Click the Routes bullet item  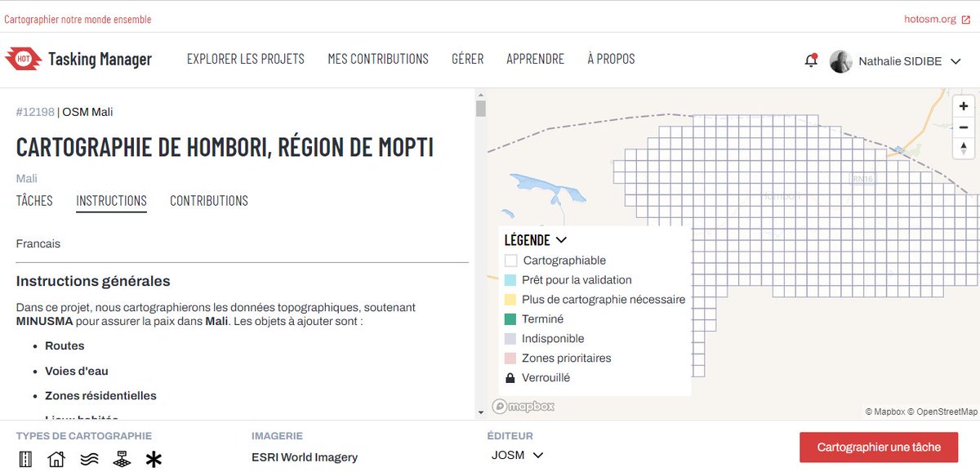pos(65,345)
